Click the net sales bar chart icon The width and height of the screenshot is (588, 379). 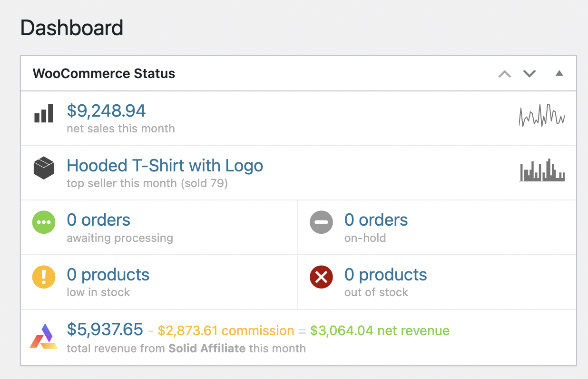point(43,113)
